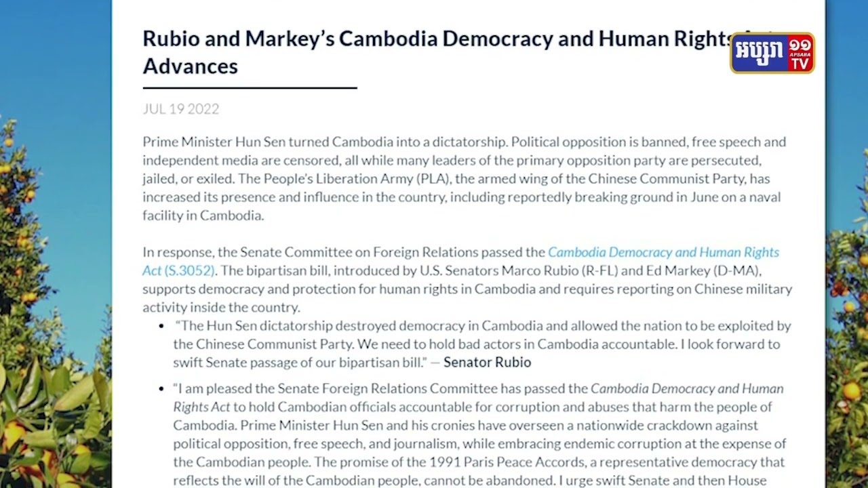Screen dimensions: 868x488
Task: Click the "TV" letters in the channel logo
Action: click(x=800, y=63)
